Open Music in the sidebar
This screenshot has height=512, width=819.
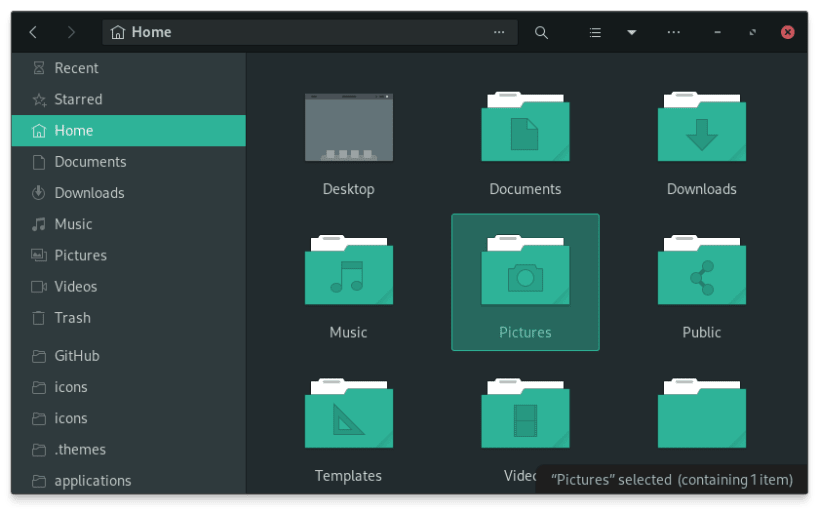tap(128, 224)
